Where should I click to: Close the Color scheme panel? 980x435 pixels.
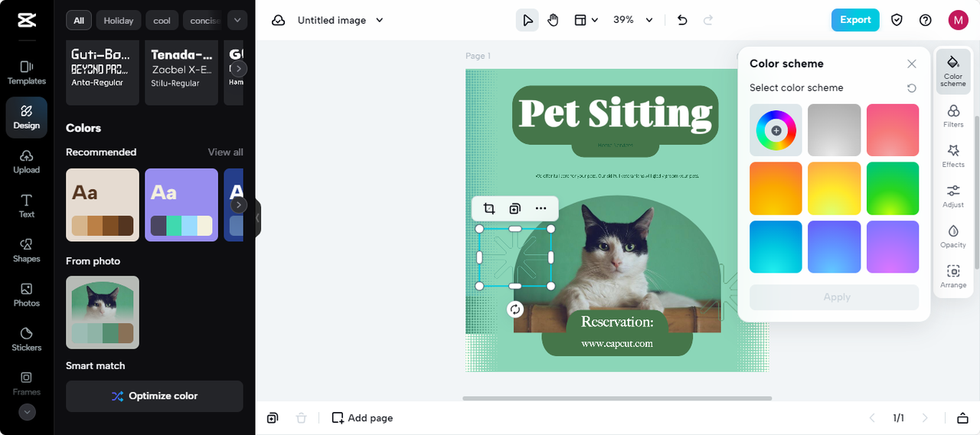point(911,64)
